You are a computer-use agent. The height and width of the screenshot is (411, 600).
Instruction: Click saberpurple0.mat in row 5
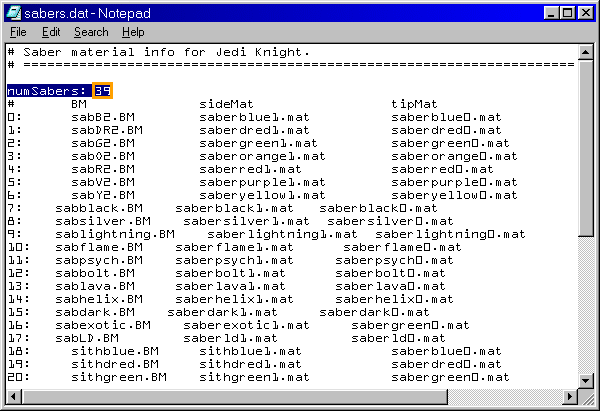pyautogui.click(x=454, y=182)
